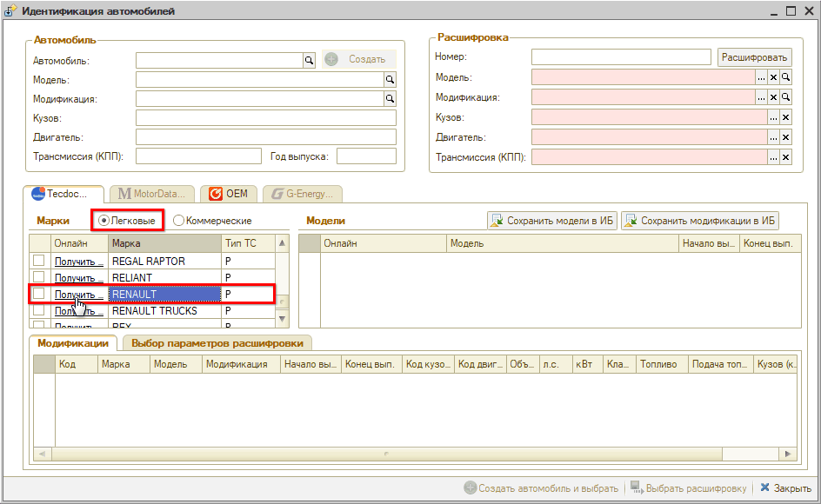Select the Коммерческие radio button
821x504 pixels.
pyautogui.click(x=179, y=221)
